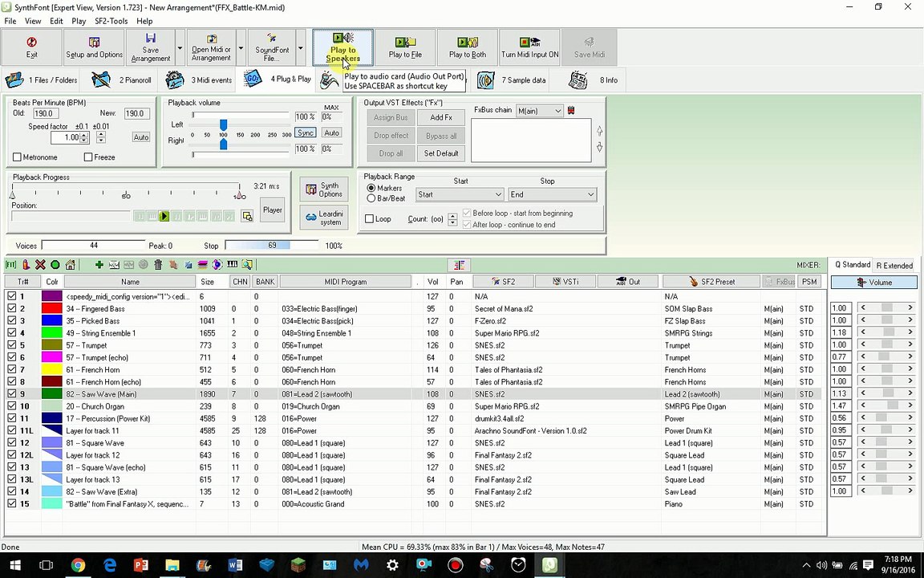
Task: Click Play to File icon
Action: [x=405, y=47]
